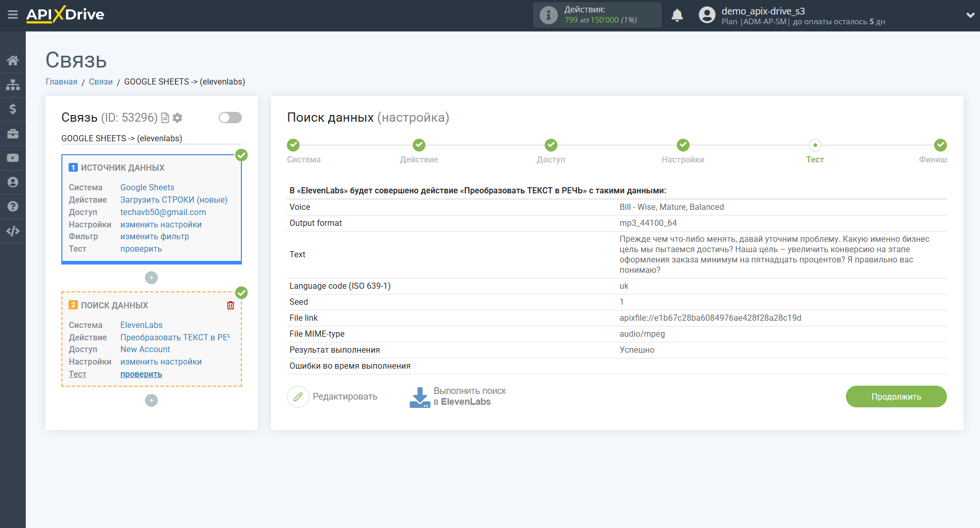The height and width of the screenshot is (528, 980).
Task: Open the briefcase icon in the sidebar
Action: (13, 133)
